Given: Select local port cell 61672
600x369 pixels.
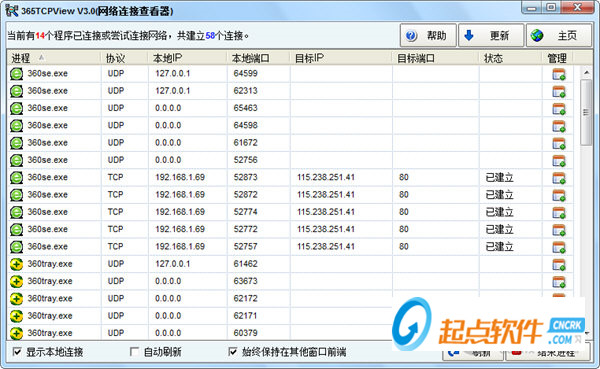Looking at the screenshot, I should tap(245, 142).
